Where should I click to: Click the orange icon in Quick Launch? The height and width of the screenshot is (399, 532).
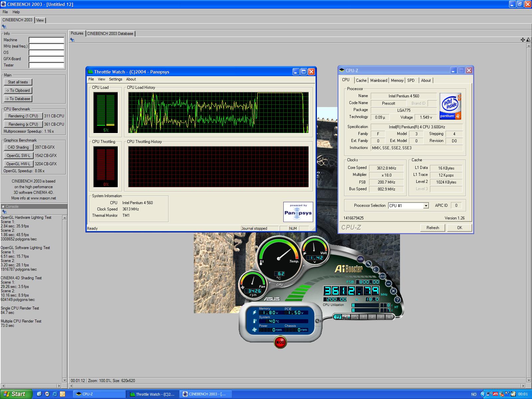62,394
